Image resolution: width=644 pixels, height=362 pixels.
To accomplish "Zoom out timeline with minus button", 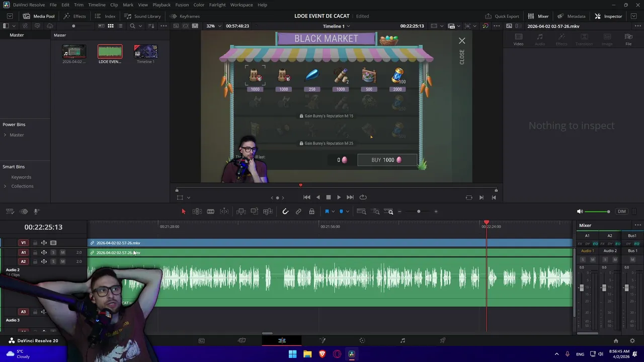I will 399,212.
